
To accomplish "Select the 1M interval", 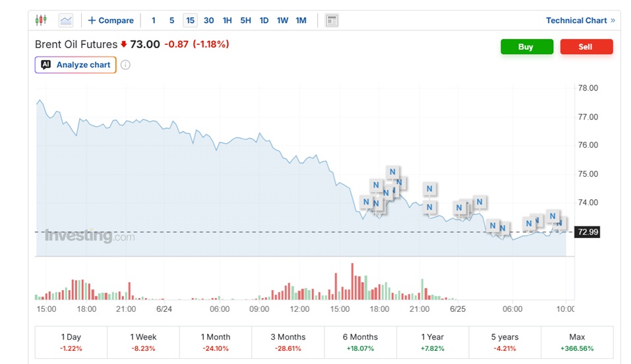I will tap(301, 20).
